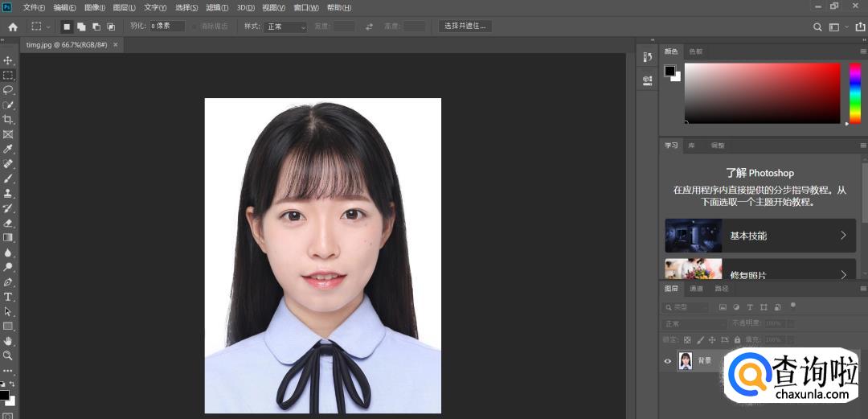868x419 pixels.
Task: Select the Eyedropper tool
Action: (8, 149)
